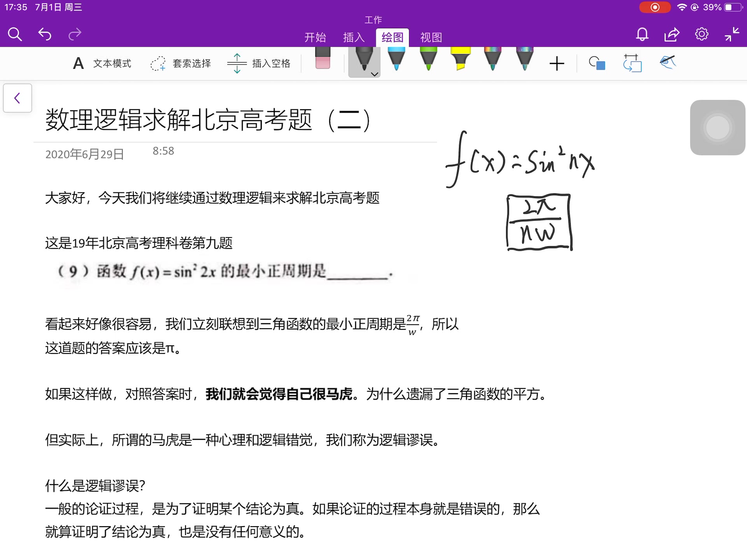This screenshot has height=560, width=747.
Task: Expand black pen options chevron
Action: (x=375, y=74)
